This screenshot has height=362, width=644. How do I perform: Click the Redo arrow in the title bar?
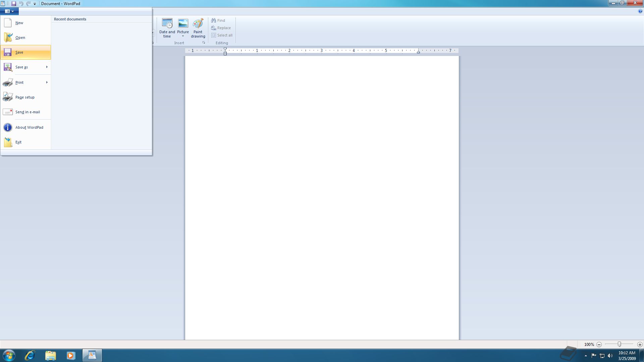click(29, 4)
